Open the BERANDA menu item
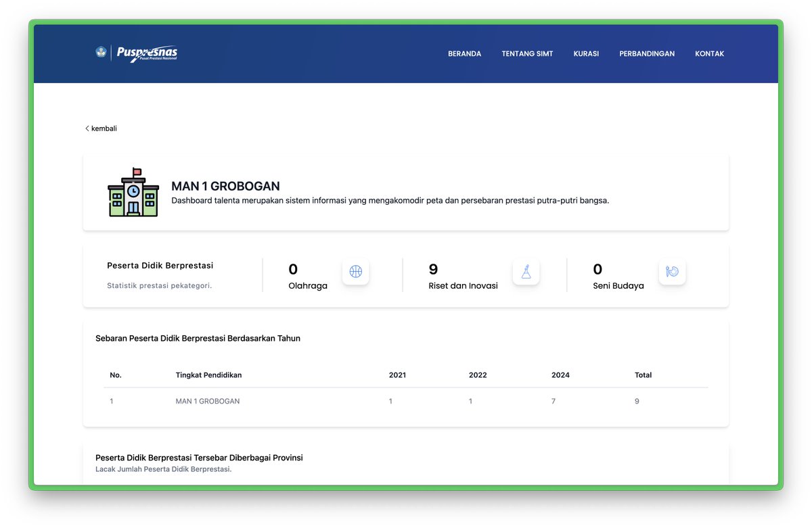Screen dimensions: 812x528 pyautogui.click(x=465, y=54)
